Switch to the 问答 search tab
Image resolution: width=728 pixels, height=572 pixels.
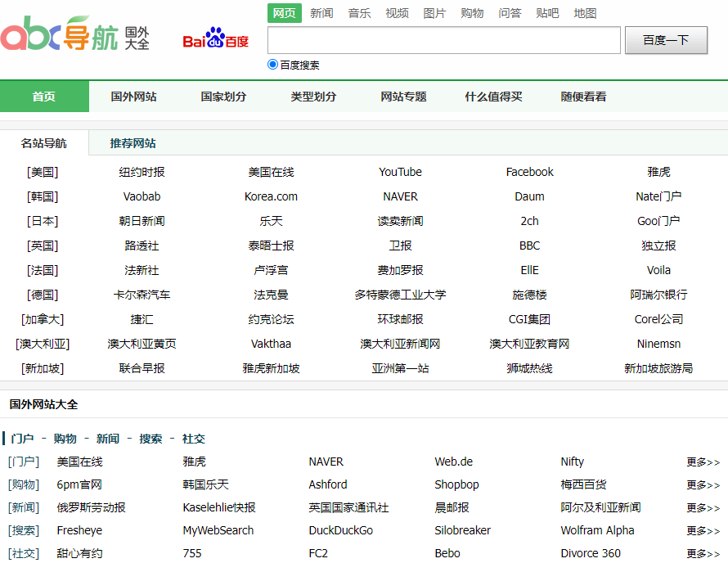(x=510, y=13)
